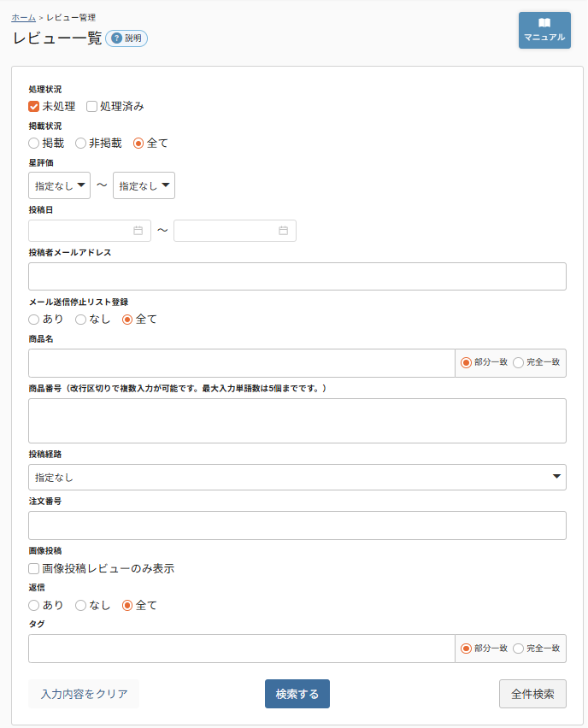Select なし for メール送信停止リスト登録
Screen dimensions: 588x728
79,319
